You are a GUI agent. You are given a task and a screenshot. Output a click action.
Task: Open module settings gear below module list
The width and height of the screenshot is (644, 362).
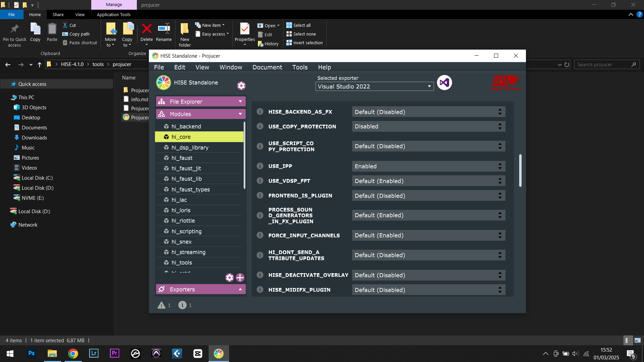click(x=229, y=278)
